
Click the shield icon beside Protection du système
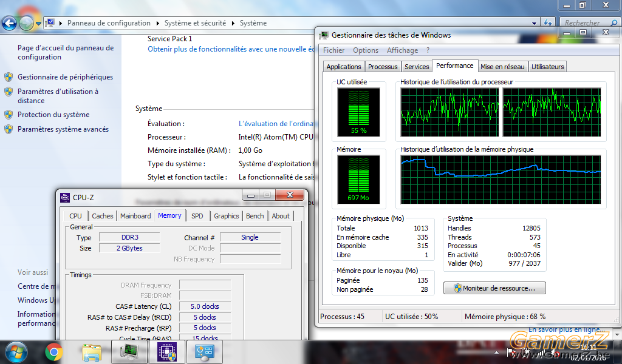point(9,115)
